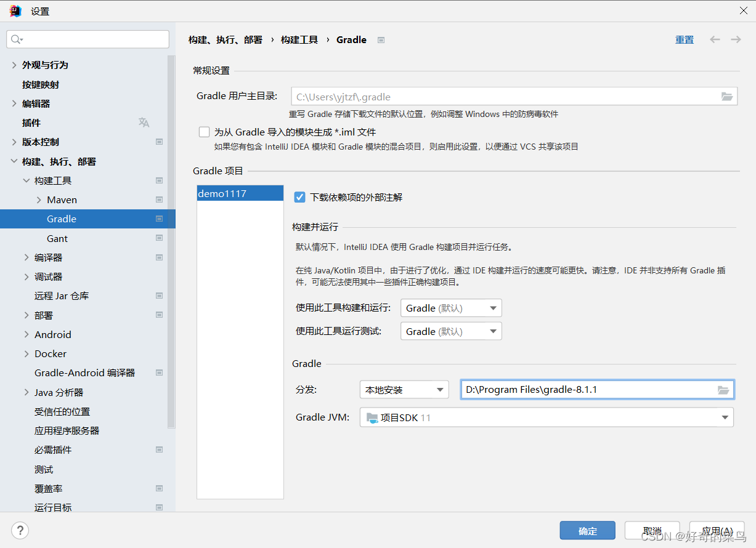Image resolution: width=756 pixels, height=548 pixels.
Task: Click the project-level icon next to Maven
Action: [x=159, y=199]
